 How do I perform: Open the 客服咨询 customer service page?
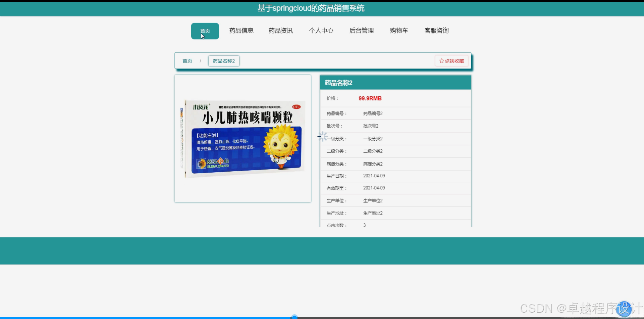pos(436,31)
